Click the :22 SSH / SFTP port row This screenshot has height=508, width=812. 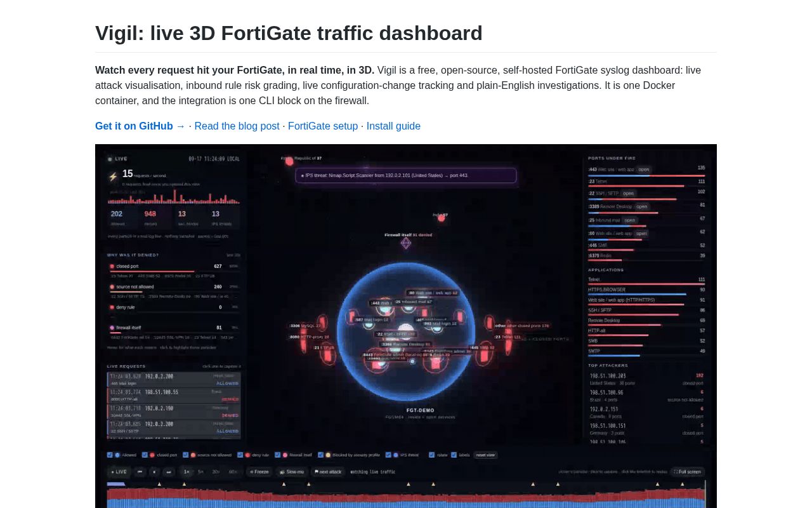pos(646,193)
